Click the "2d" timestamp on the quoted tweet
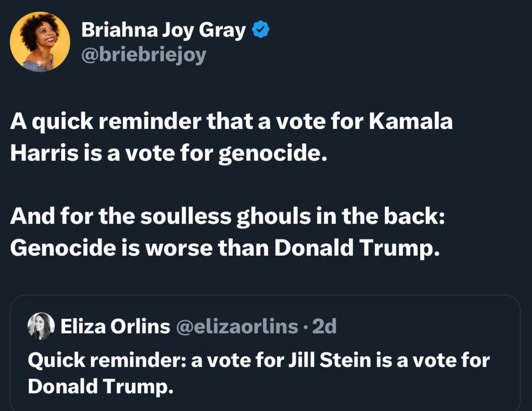 [324, 326]
